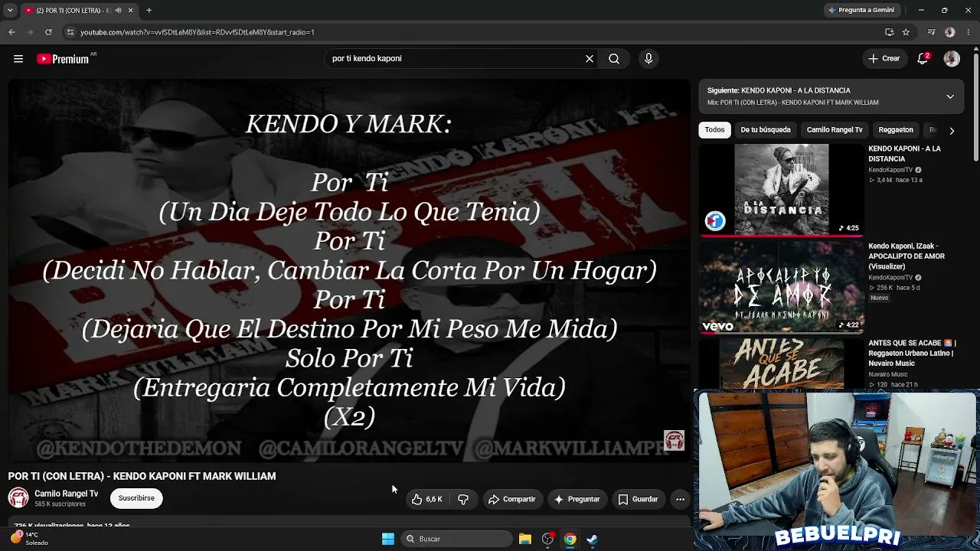Open the Windows Start menu
The height and width of the screenshot is (551, 980).
[x=388, y=539]
